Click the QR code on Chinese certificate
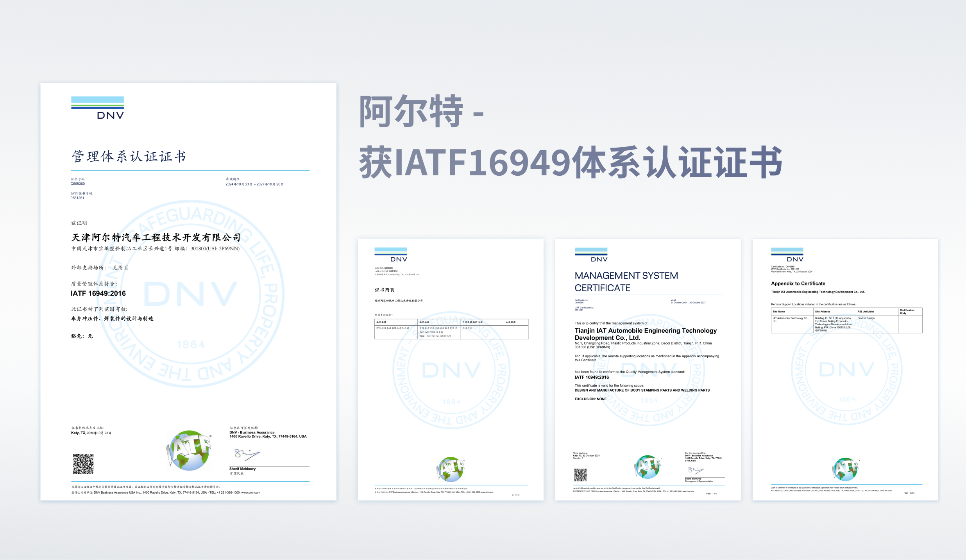This screenshot has width=966, height=560. [x=83, y=464]
